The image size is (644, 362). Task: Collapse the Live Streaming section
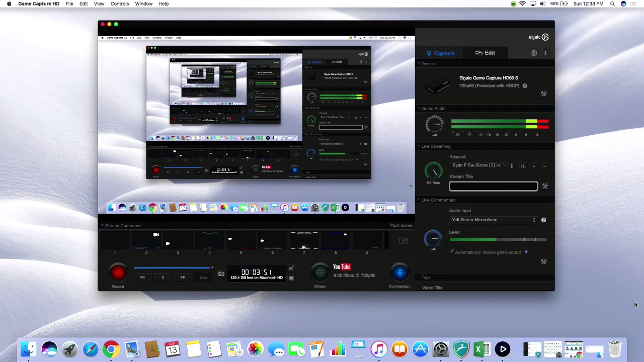[x=419, y=146]
